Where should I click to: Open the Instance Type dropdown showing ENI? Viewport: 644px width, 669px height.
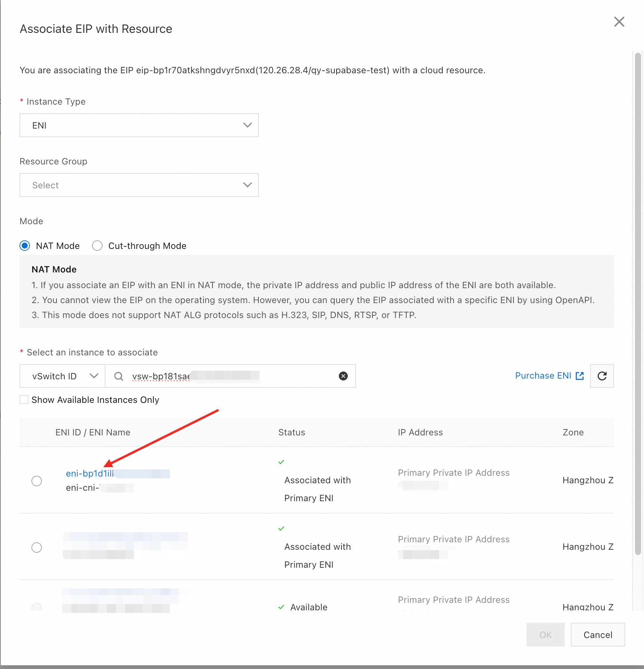click(x=139, y=125)
